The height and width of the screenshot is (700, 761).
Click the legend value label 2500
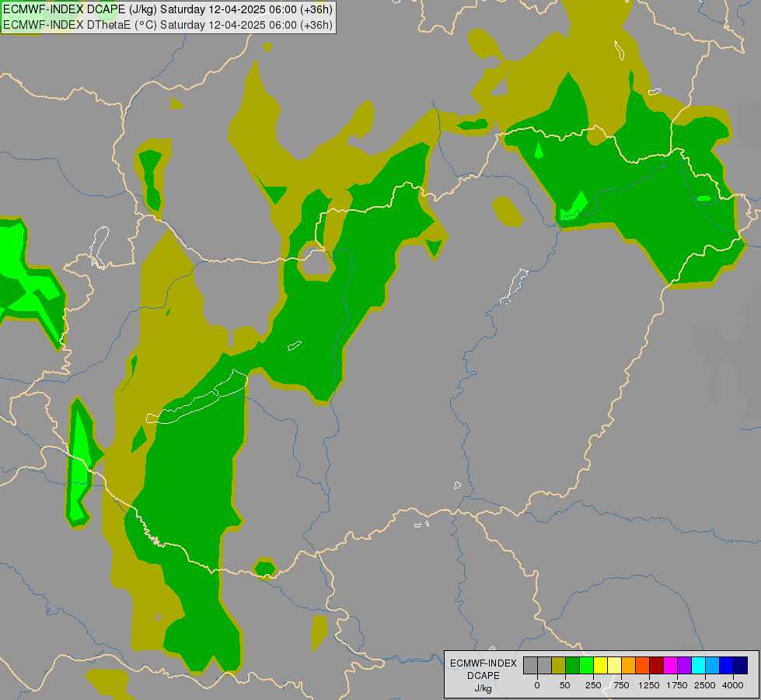(x=705, y=685)
